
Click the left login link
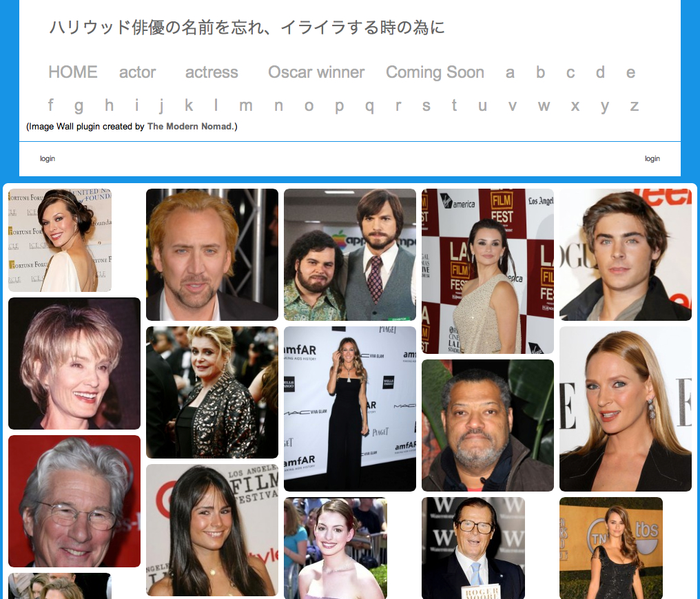point(48,158)
